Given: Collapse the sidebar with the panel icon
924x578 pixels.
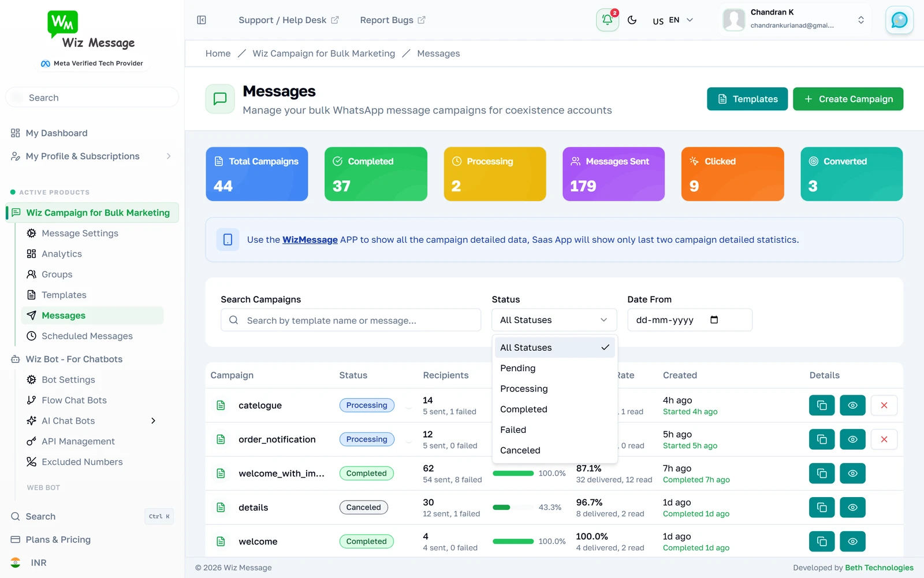Looking at the screenshot, I should pyautogui.click(x=202, y=20).
